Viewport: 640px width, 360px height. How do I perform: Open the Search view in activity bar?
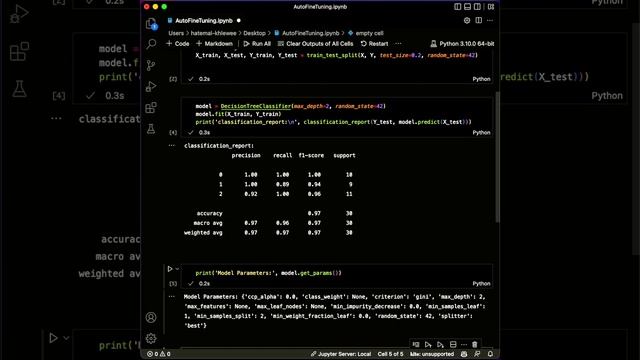pyautogui.click(x=151, y=44)
